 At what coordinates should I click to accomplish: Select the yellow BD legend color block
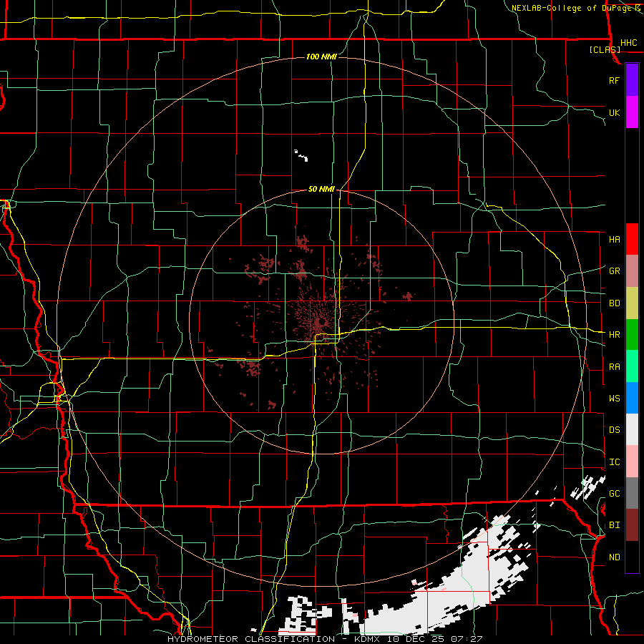pyautogui.click(x=632, y=303)
